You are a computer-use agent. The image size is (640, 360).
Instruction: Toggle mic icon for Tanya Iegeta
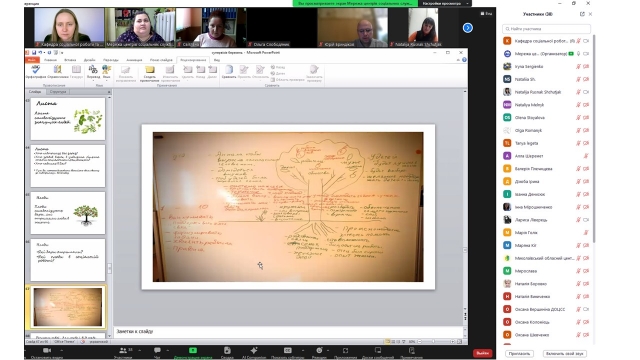(x=578, y=143)
